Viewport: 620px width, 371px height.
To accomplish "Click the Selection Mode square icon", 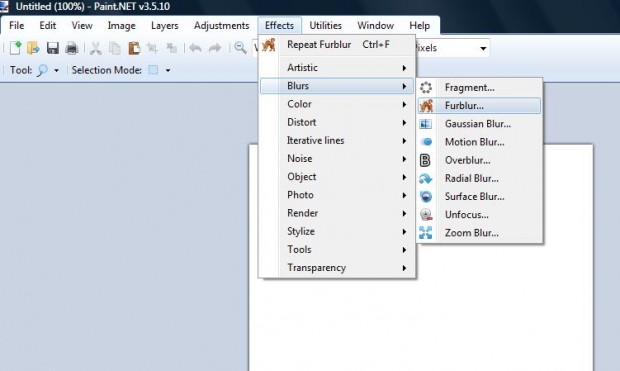I will coord(153,70).
